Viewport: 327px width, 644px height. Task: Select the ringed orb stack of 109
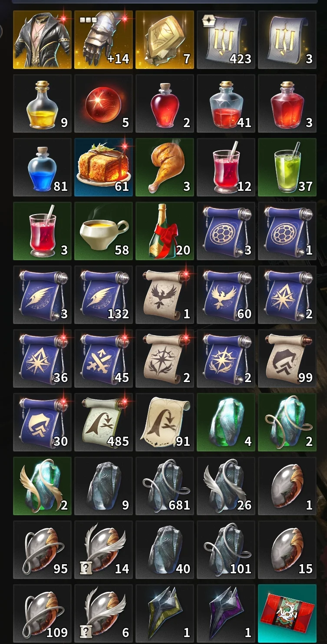tap(42, 614)
